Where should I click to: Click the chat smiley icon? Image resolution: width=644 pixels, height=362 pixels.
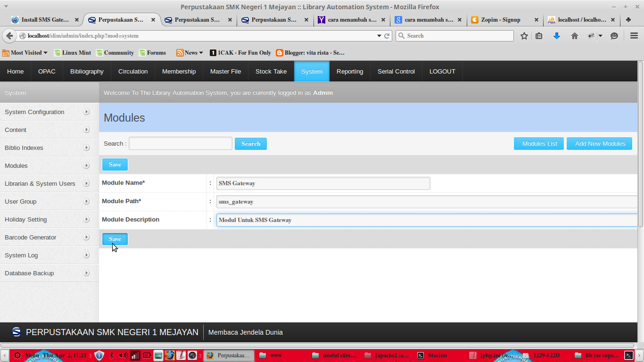614,36
